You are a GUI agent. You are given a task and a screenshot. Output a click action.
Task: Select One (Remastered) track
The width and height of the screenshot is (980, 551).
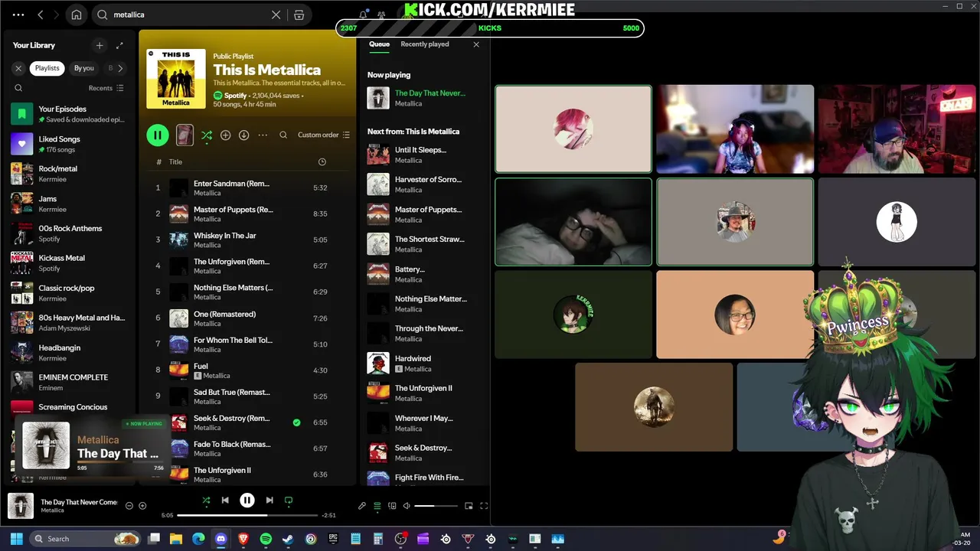(x=247, y=318)
